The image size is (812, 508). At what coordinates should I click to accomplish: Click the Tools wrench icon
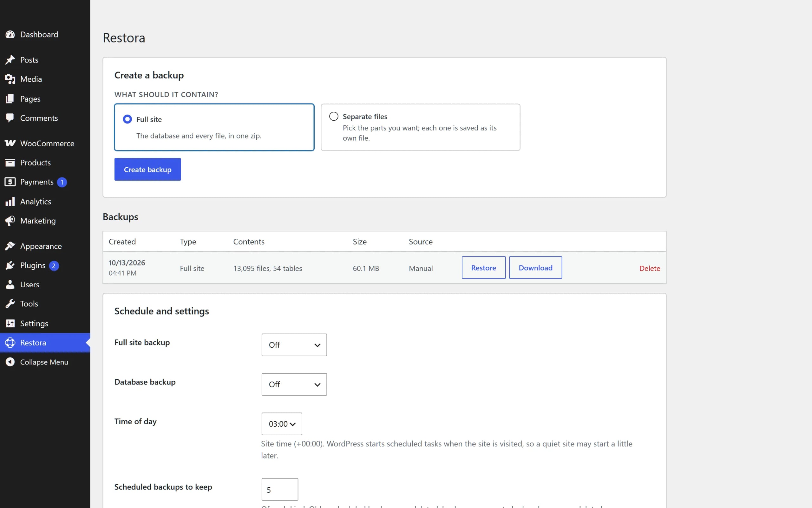[10, 304]
